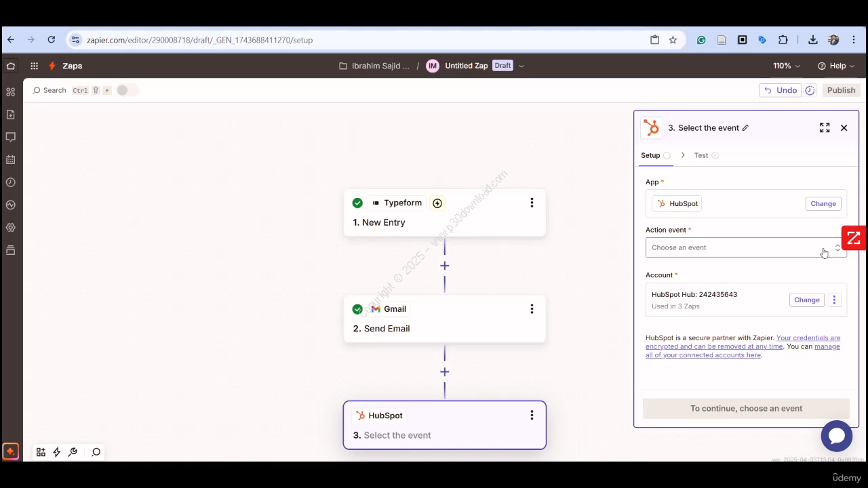Click the magnifier icon in bottom toolbar
Screen dimensions: 868x488
pyautogui.click(x=96, y=452)
